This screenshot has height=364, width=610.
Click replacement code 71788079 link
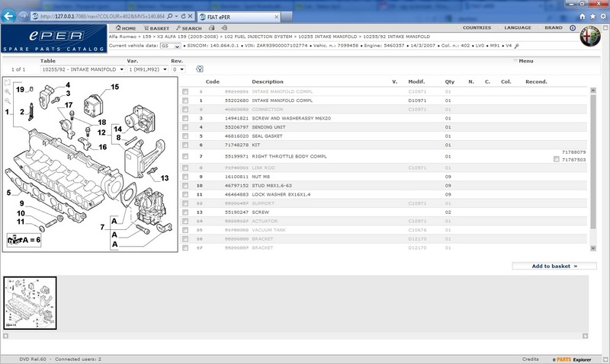pyautogui.click(x=573, y=152)
